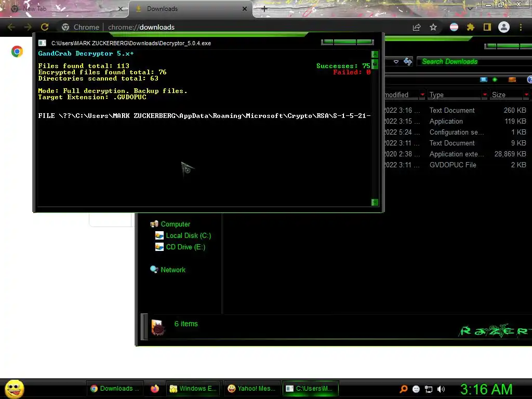Open Local Disk (C:) in navigation pane

pyautogui.click(x=188, y=235)
